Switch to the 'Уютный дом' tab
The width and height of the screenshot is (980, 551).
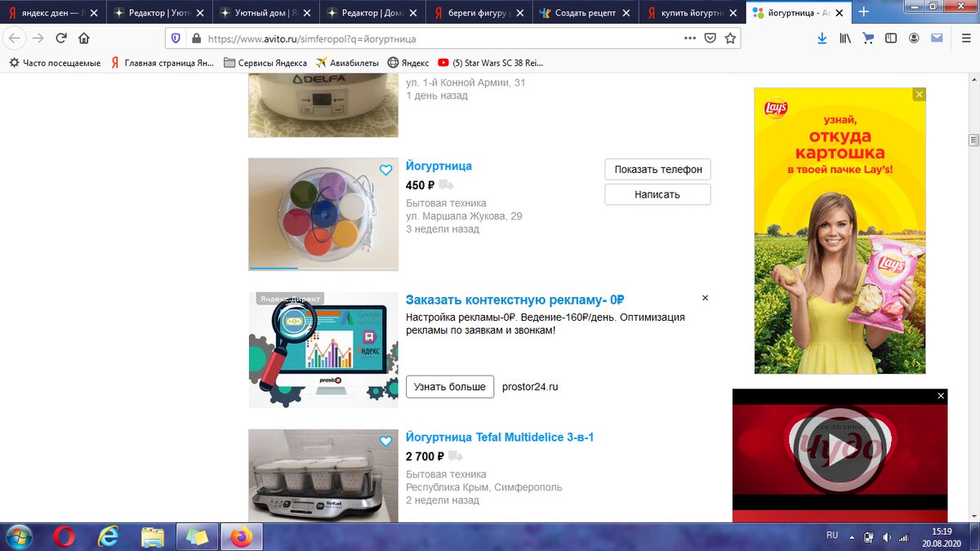(x=266, y=13)
